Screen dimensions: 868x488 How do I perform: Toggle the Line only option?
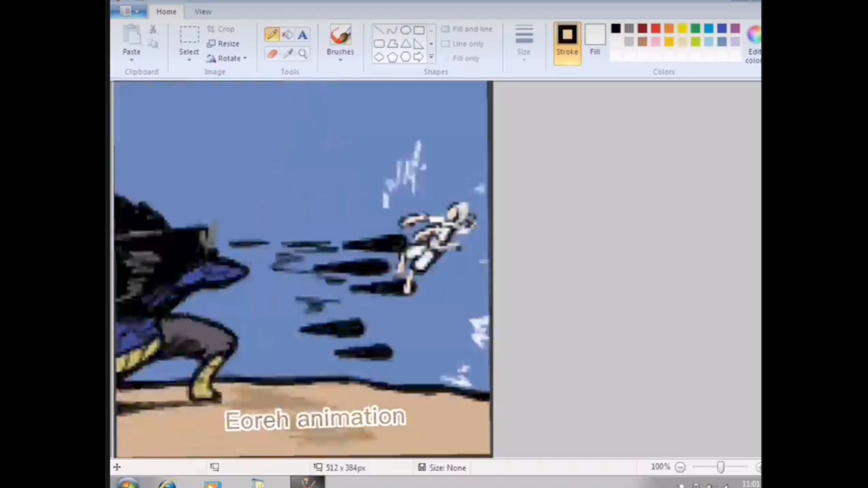point(462,43)
